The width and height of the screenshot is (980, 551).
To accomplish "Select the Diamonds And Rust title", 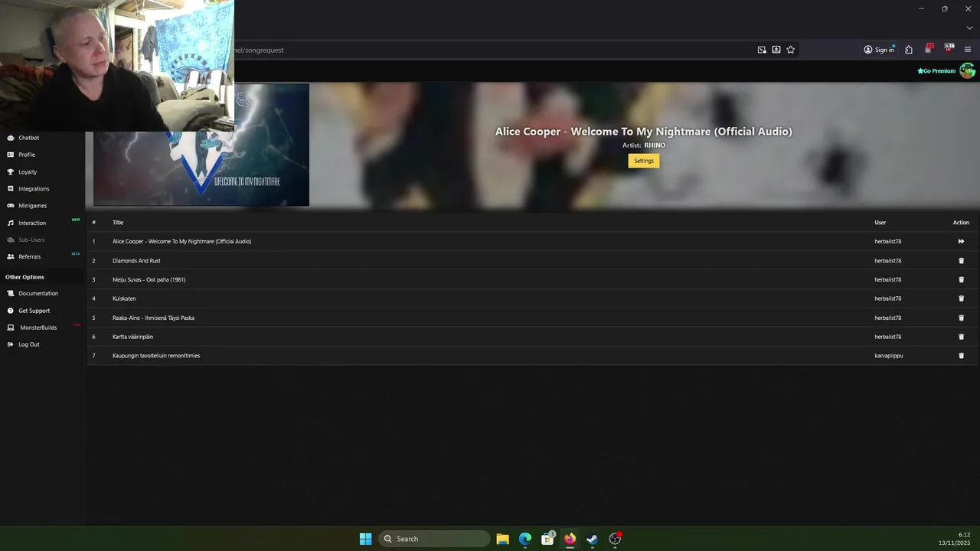I will [136, 261].
